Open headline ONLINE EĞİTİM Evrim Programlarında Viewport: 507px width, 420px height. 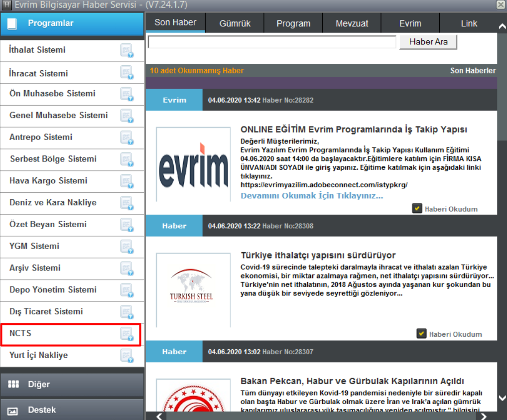click(x=354, y=130)
